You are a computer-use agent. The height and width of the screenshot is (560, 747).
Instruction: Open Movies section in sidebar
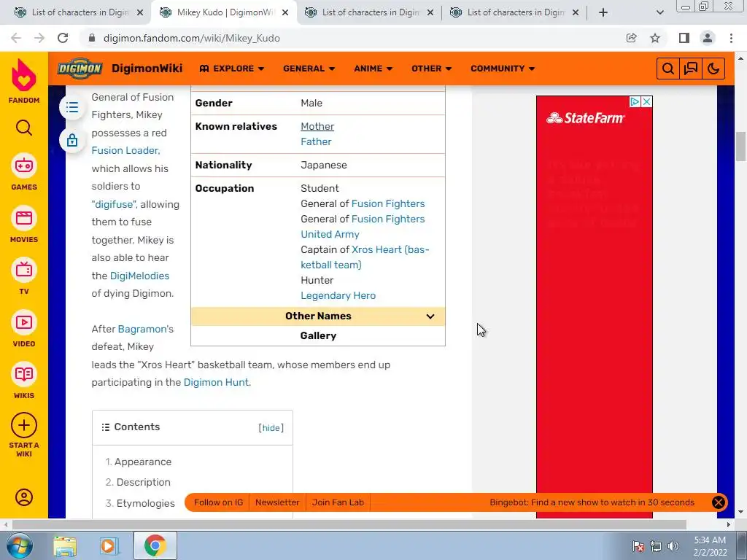tap(24, 225)
